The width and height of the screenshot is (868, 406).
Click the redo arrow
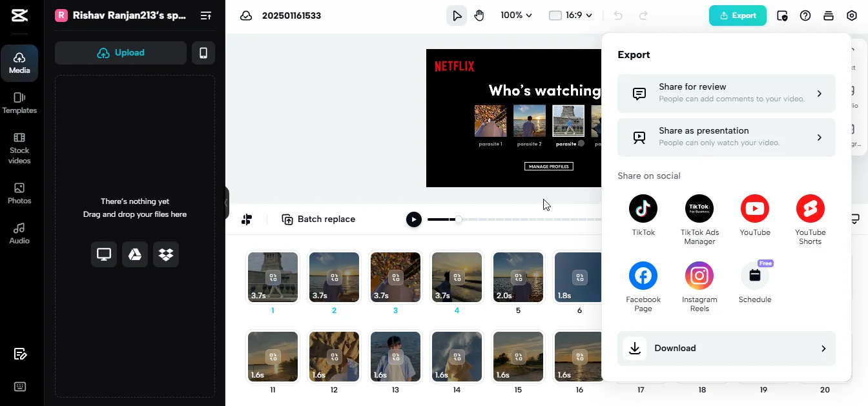pos(643,15)
